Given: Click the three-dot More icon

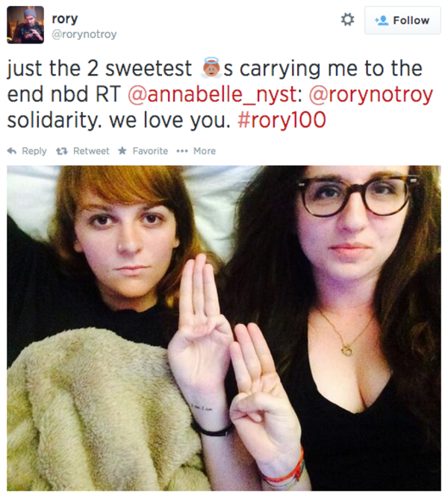Looking at the screenshot, I should click(182, 151).
